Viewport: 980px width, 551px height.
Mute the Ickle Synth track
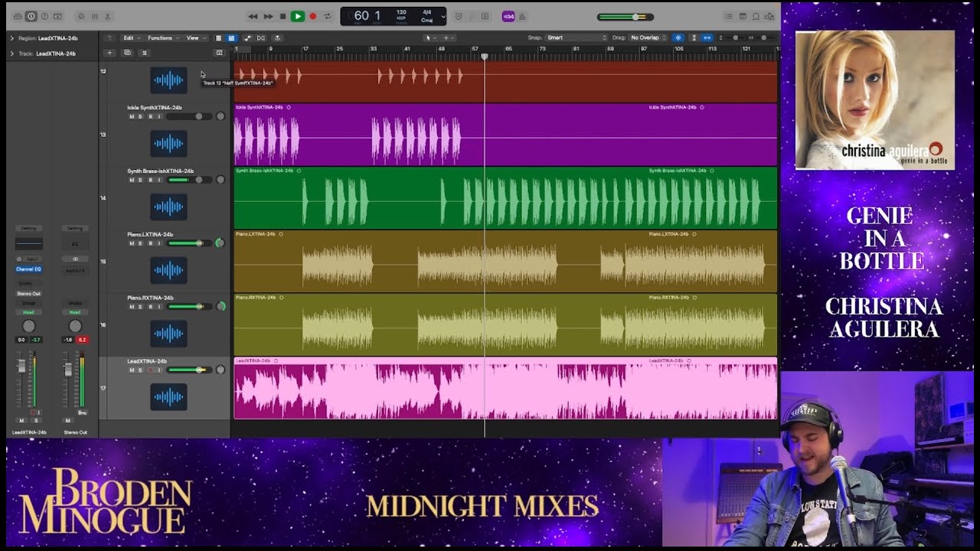pos(132,116)
